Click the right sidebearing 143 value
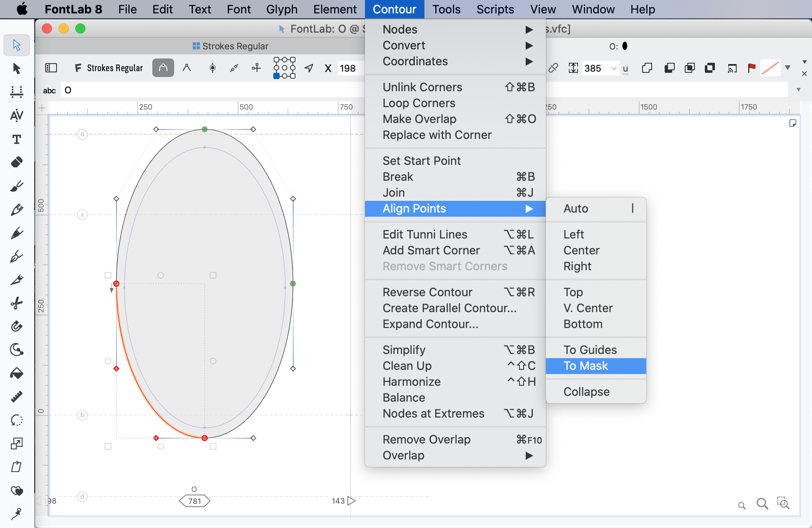Image resolution: width=812 pixels, height=528 pixels. (338, 501)
